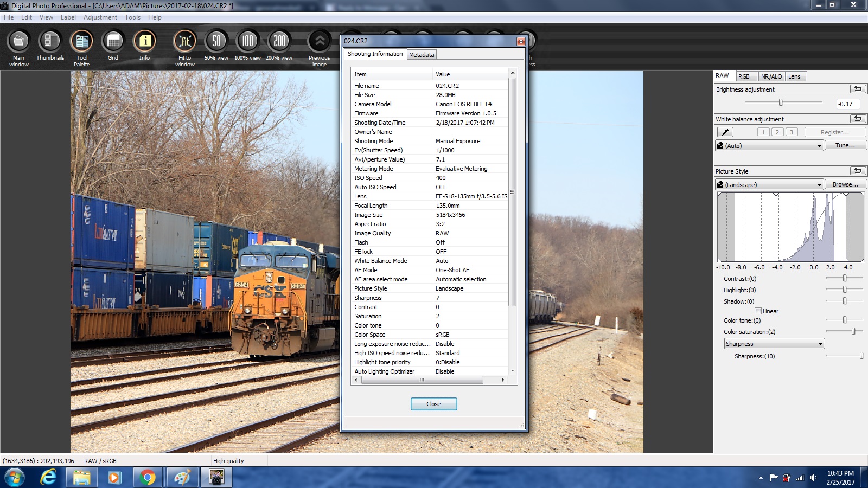Screen dimensions: 868x488
Task: Toggle the Tool Palette
Action: click(81, 42)
